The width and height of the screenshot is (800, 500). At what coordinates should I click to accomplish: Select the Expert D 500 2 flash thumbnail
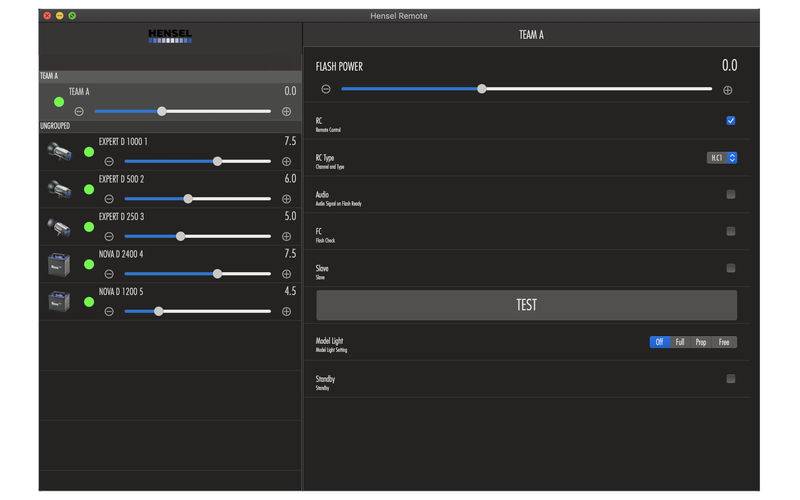[x=59, y=189]
